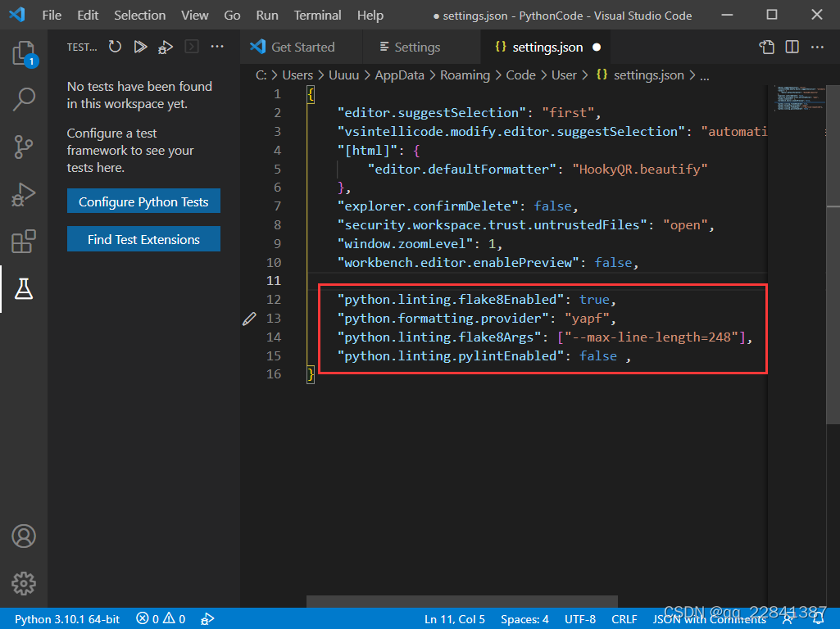Open Testing panel more actions ellipsis
This screenshot has height=629, width=840.
coord(217,47)
